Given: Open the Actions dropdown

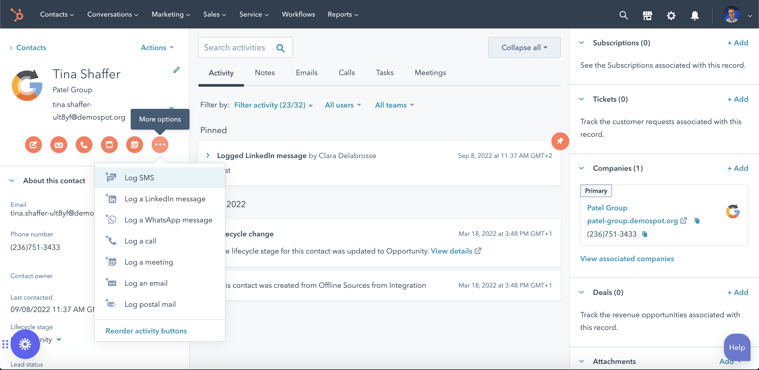Looking at the screenshot, I should 157,47.
